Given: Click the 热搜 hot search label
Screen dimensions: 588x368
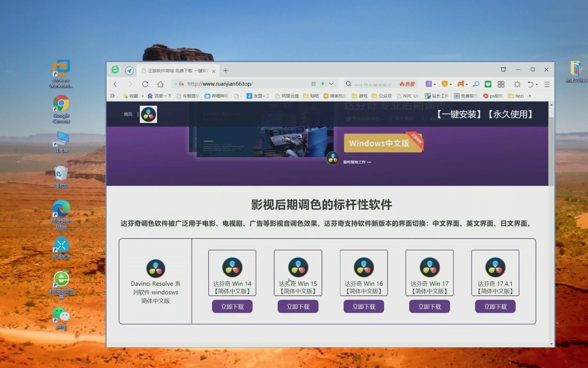Looking at the screenshot, I should click(407, 84).
